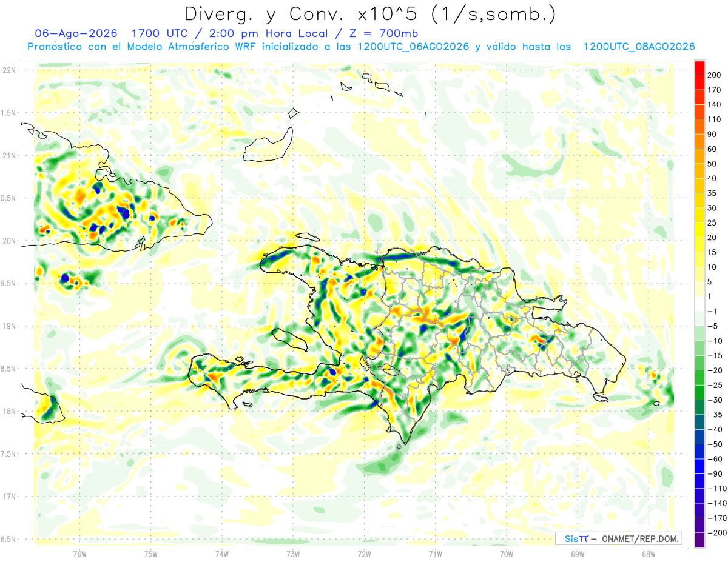The width and height of the screenshot is (728, 562).
Task: Click the '71W' longitude label
Action: 435,554
